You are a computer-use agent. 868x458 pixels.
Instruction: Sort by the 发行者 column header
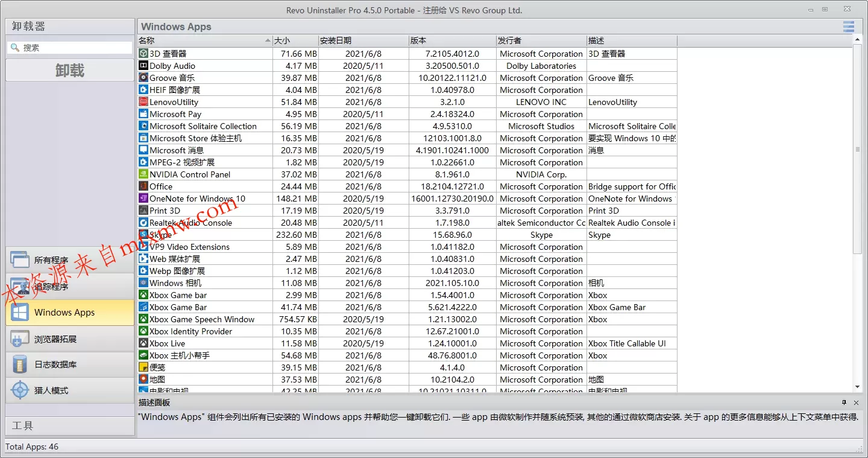pos(541,41)
